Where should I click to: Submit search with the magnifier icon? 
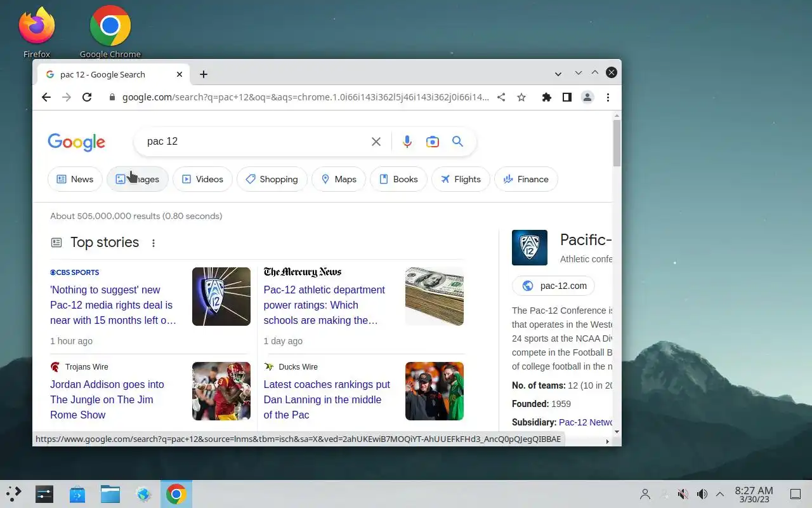[457, 142]
